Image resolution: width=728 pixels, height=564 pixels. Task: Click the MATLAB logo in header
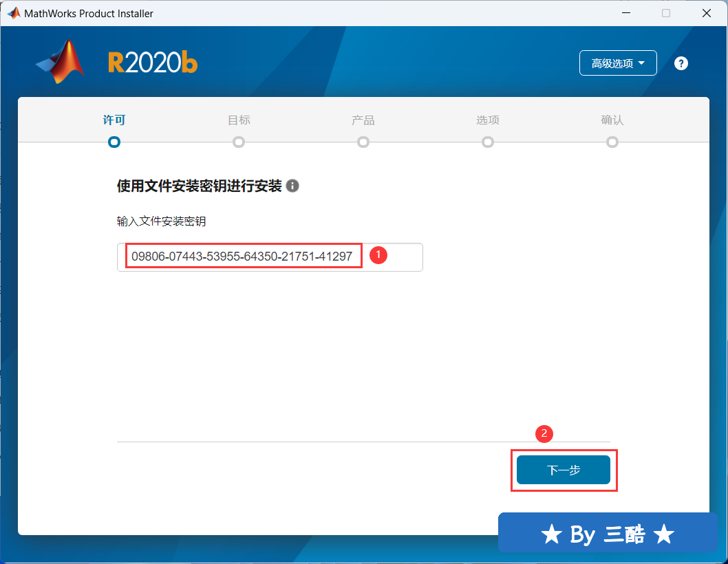[61, 62]
